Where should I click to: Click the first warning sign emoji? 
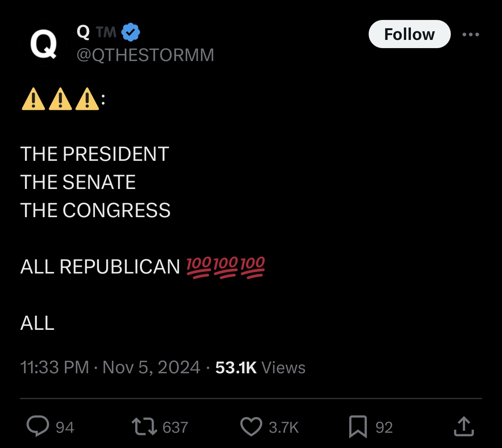33,99
